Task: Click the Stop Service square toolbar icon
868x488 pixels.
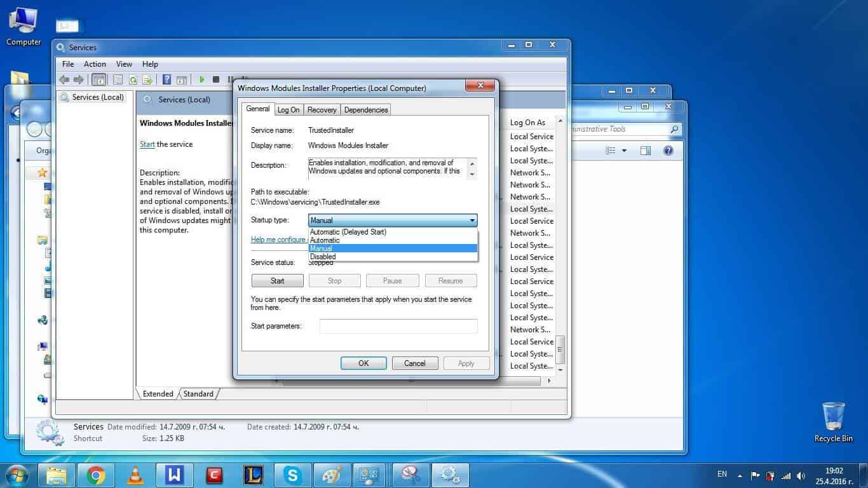Action: tap(216, 79)
